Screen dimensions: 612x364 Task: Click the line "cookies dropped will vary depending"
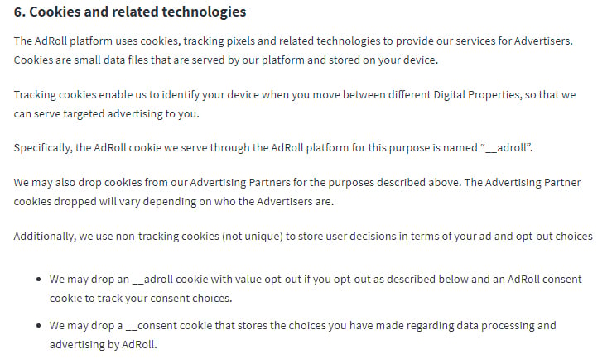(174, 202)
